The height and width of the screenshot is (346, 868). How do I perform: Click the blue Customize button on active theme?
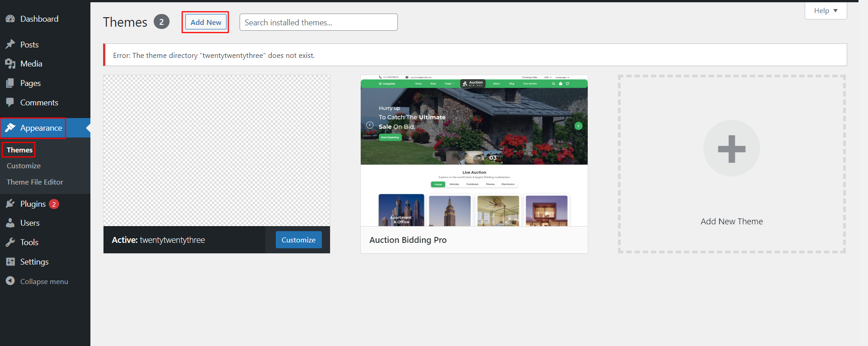298,240
